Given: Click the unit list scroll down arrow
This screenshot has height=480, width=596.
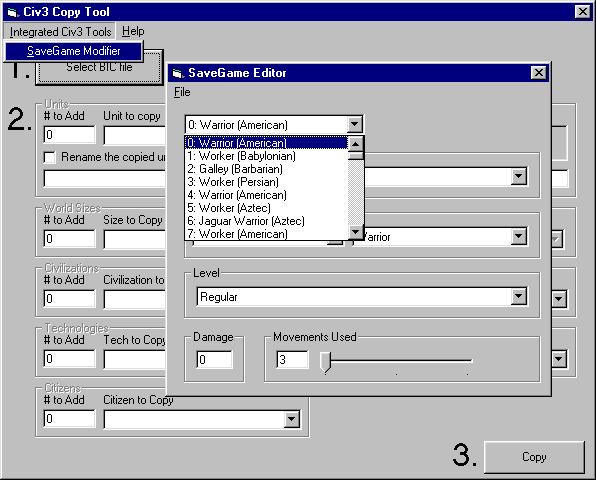Looking at the screenshot, I should tap(356, 232).
